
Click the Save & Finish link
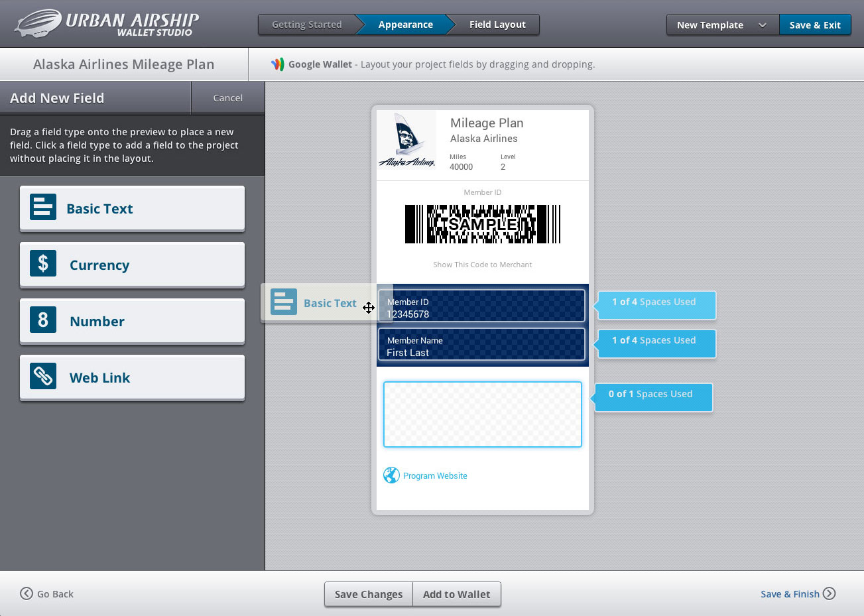click(x=798, y=593)
